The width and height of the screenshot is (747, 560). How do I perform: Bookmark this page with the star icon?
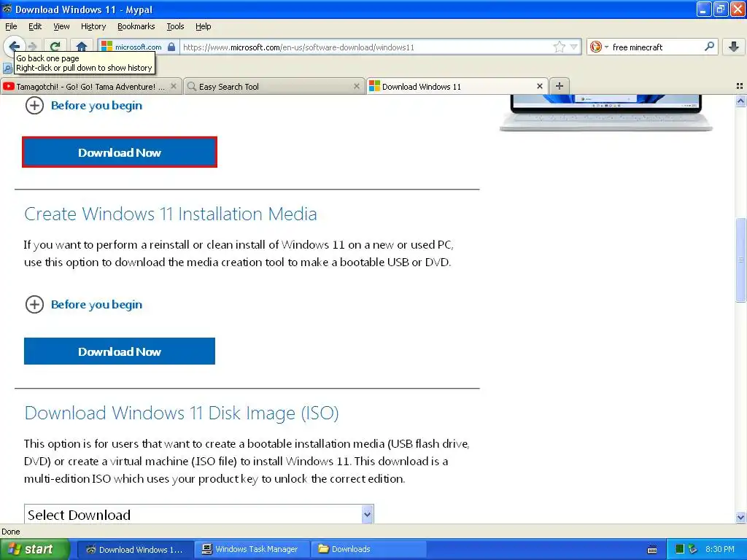[559, 47]
